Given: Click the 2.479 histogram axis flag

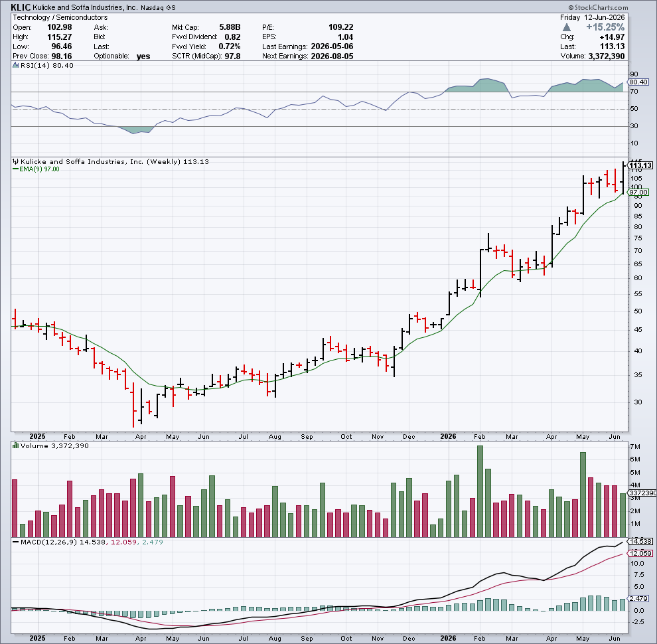Looking at the screenshot, I should pyautogui.click(x=638, y=599).
